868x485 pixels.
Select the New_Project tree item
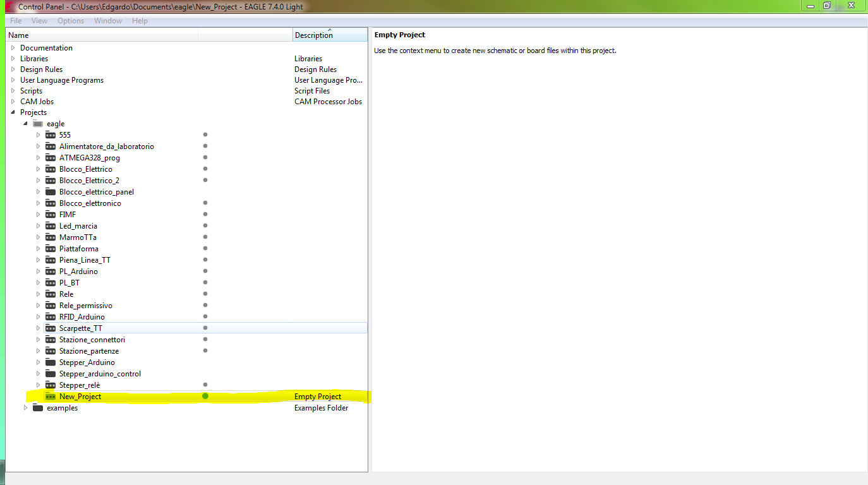80,397
